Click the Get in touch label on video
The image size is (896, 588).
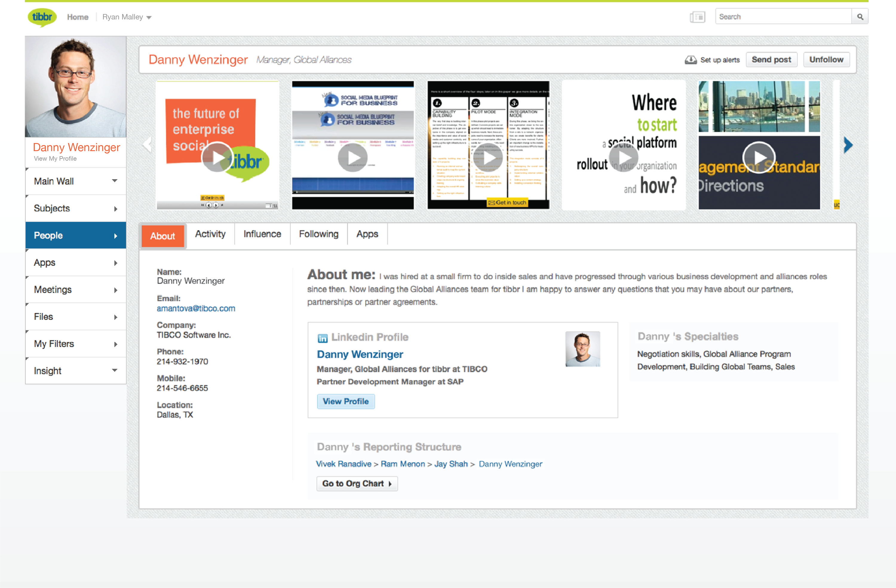pos(507,202)
